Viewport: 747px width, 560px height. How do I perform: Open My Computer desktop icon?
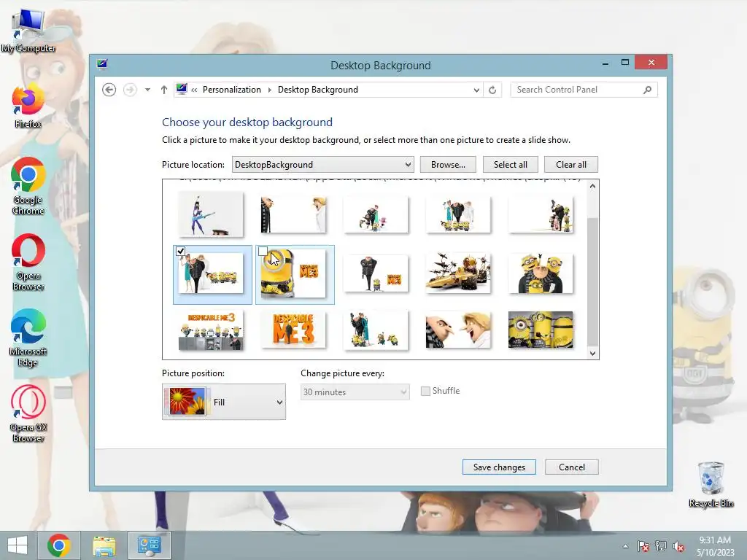(x=28, y=31)
